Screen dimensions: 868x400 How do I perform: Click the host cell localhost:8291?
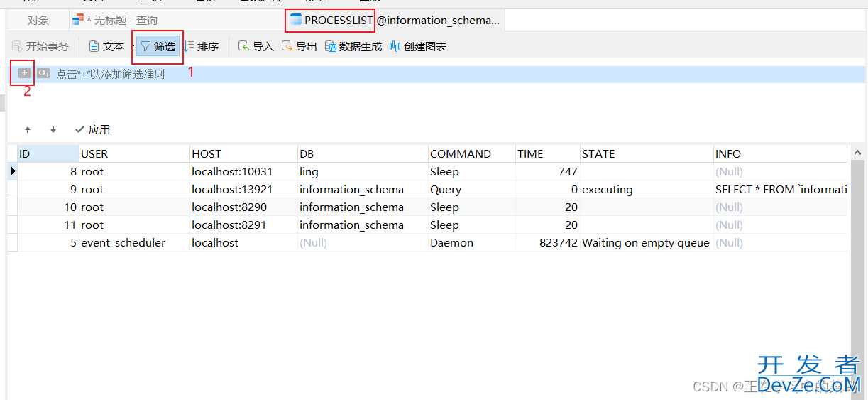tap(243, 225)
